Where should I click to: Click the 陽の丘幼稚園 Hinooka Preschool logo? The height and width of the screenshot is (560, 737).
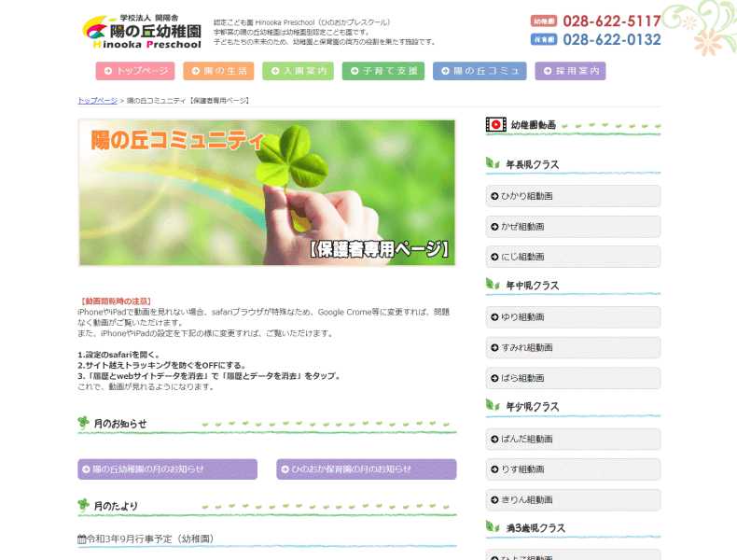[142, 32]
